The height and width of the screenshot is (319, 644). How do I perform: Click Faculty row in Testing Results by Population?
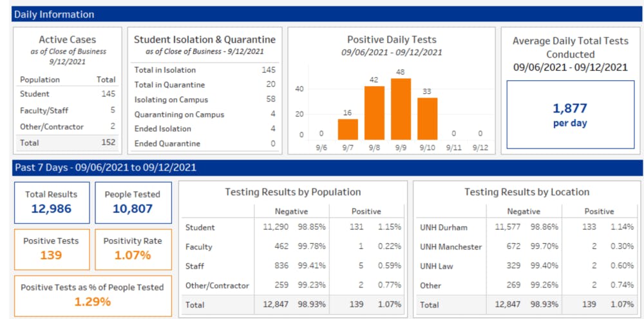[293, 247]
